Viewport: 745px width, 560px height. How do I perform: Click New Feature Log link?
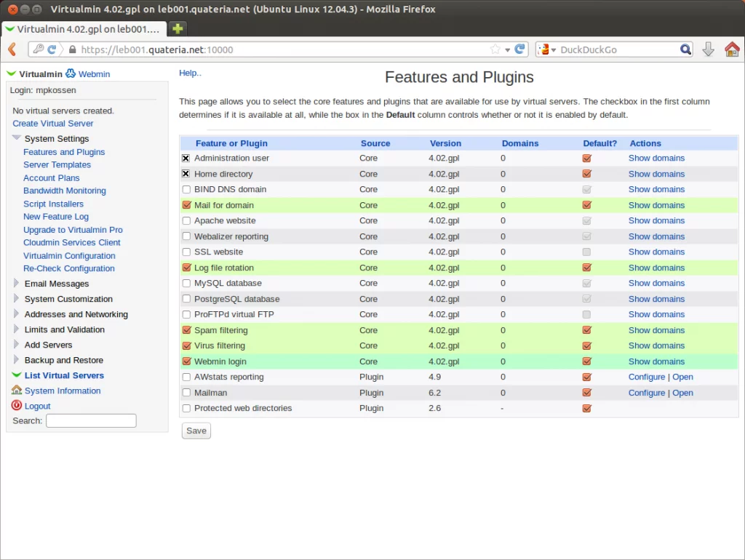click(x=56, y=217)
